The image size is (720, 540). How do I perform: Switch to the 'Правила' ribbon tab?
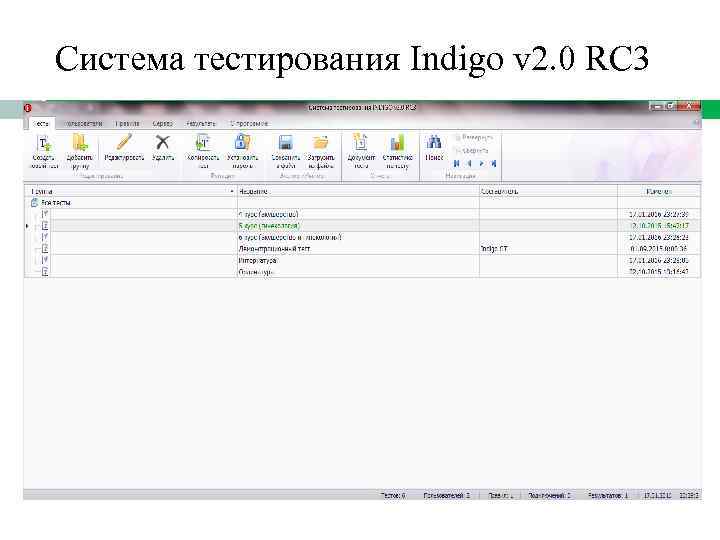tap(127, 124)
